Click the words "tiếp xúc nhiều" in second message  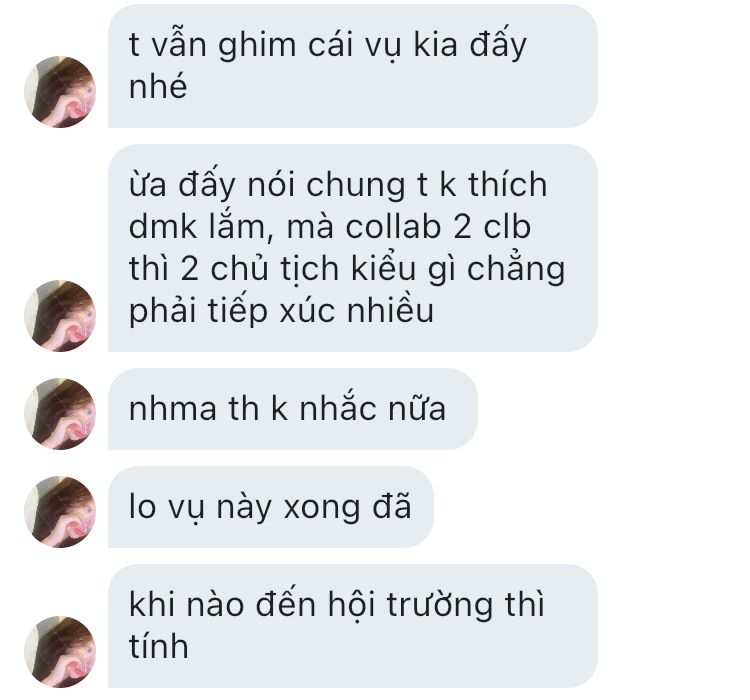(320, 311)
